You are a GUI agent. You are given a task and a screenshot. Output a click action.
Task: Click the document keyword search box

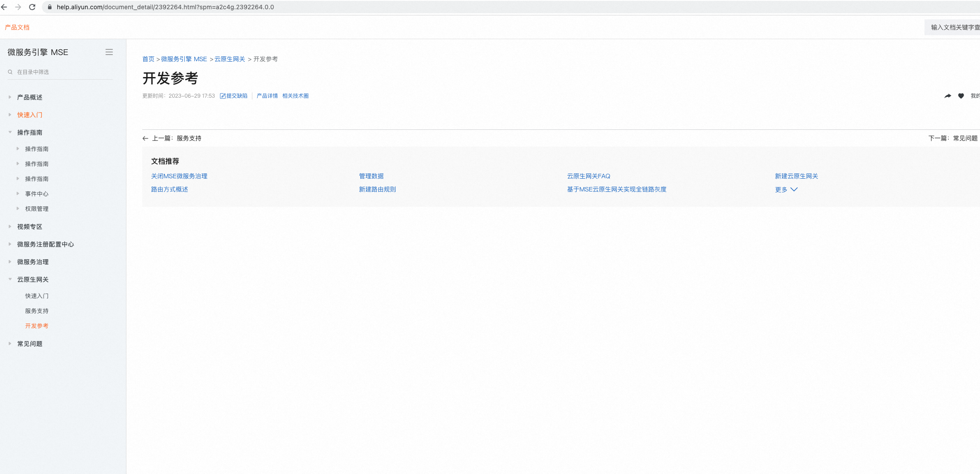952,27
